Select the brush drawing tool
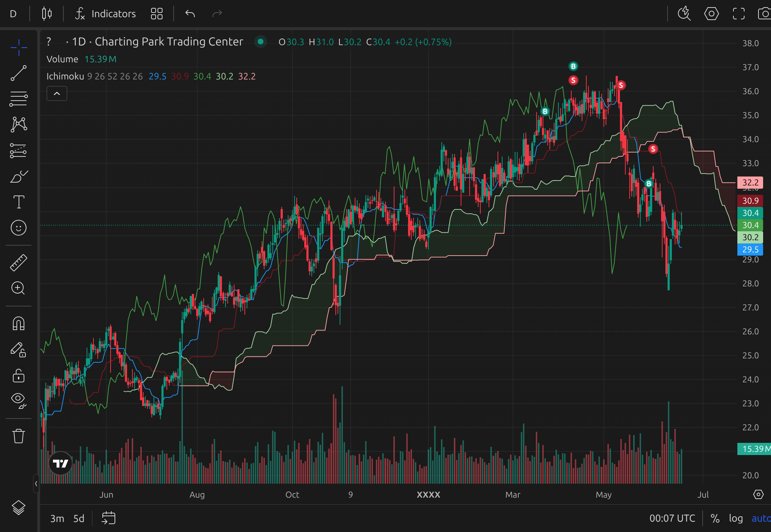 18,176
